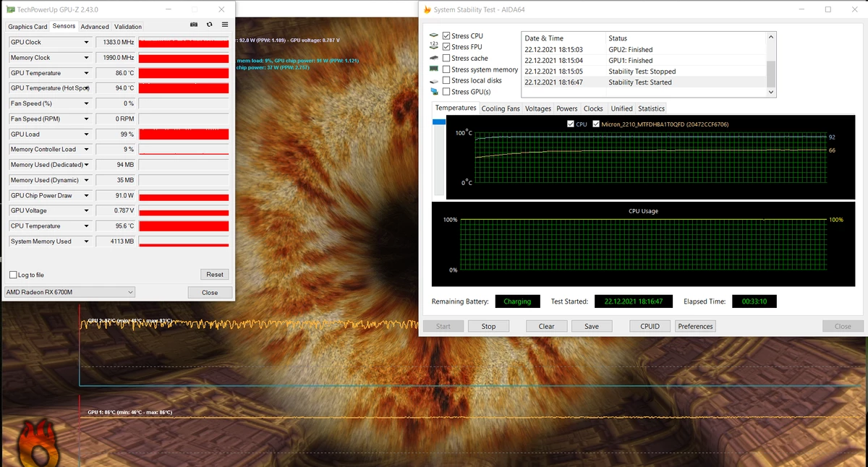Image resolution: width=868 pixels, height=467 pixels.
Task: Click the GPU icon beside Stress GPU(s)
Action: click(435, 92)
